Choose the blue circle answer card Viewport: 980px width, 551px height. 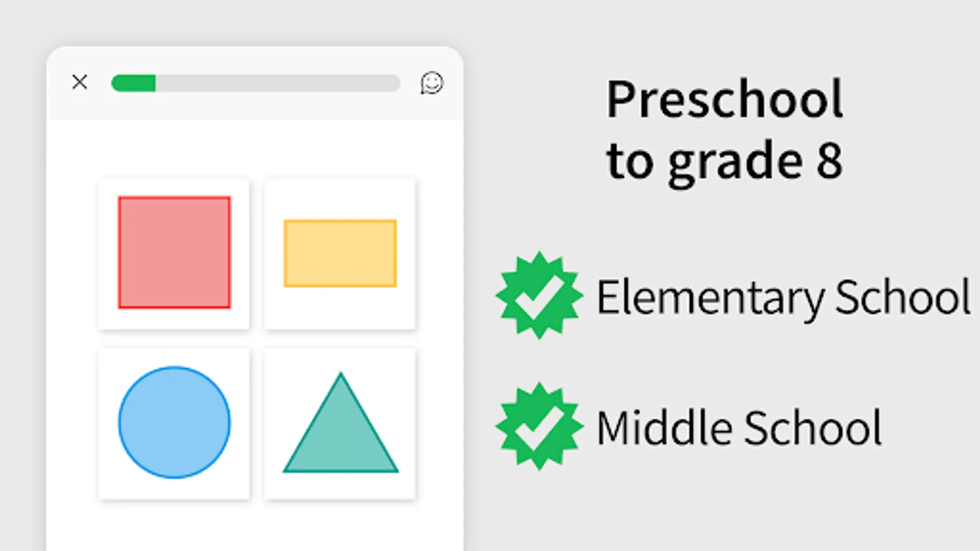(x=174, y=424)
